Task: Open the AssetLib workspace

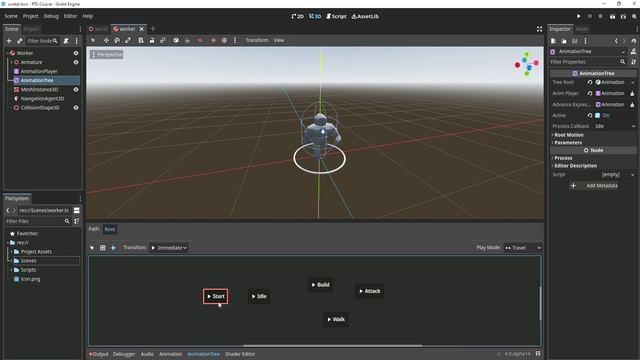Action: pos(365,16)
